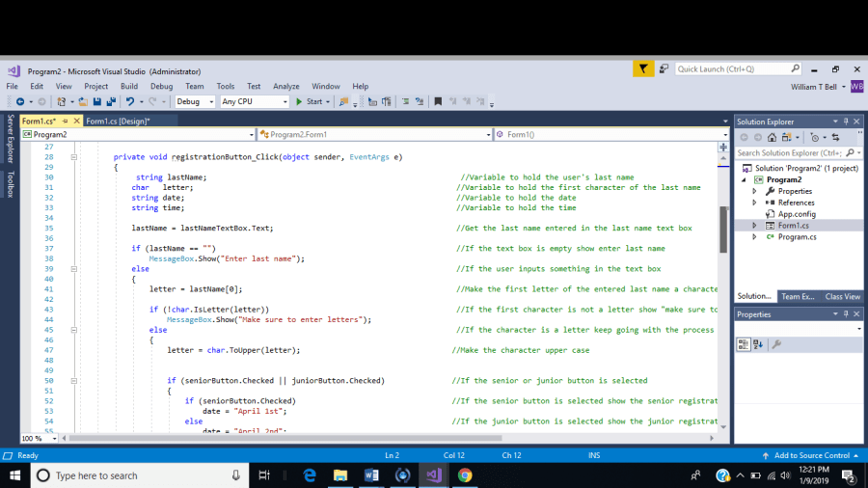Viewport: 868px width, 488px height.
Task: Click the Uncomment selected lines icon
Action: (x=420, y=102)
